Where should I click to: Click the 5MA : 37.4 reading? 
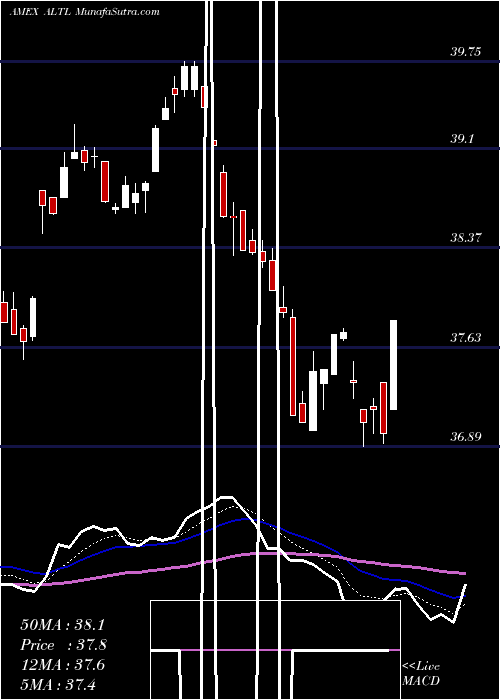pos(58,684)
